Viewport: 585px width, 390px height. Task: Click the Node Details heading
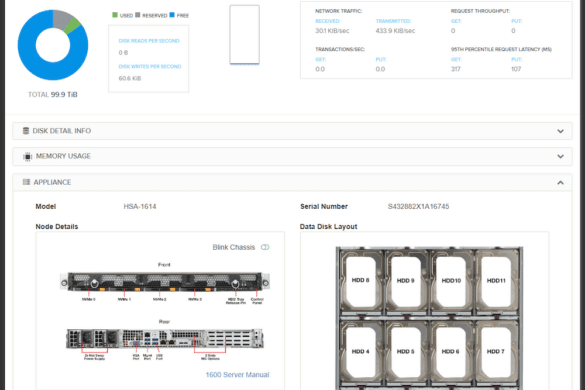coord(57,227)
